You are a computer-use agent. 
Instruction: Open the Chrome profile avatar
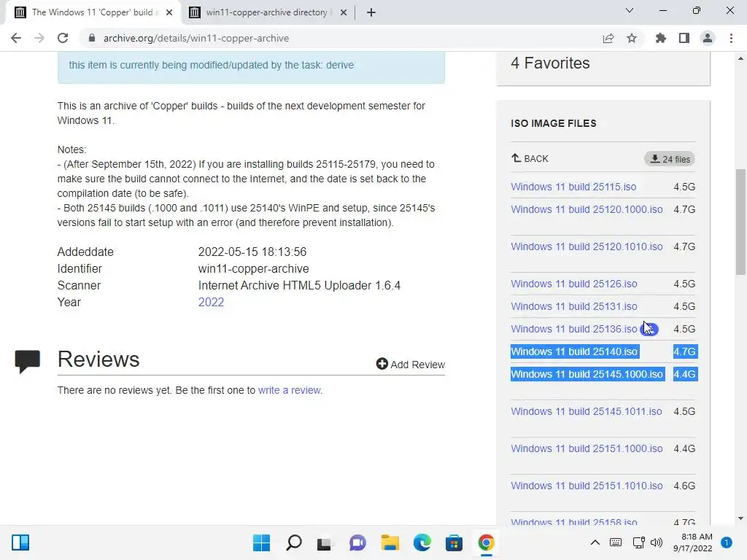708,38
